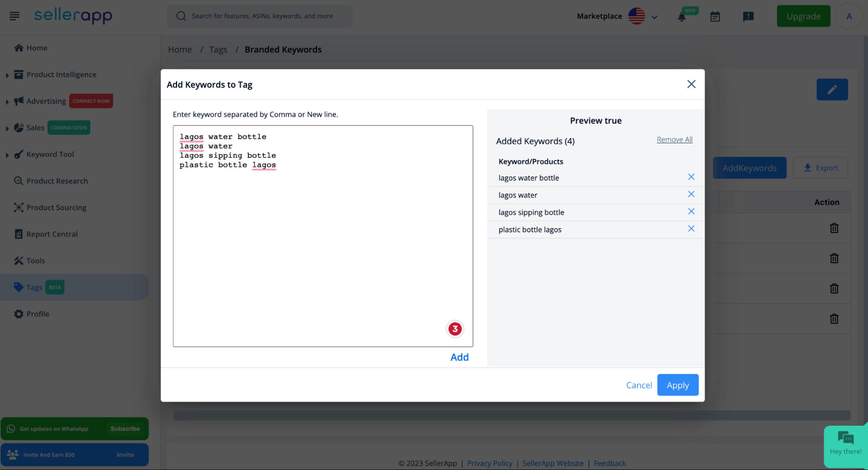Click the Home menu item
The height and width of the screenshot is (470, 868).
[37, 47]
